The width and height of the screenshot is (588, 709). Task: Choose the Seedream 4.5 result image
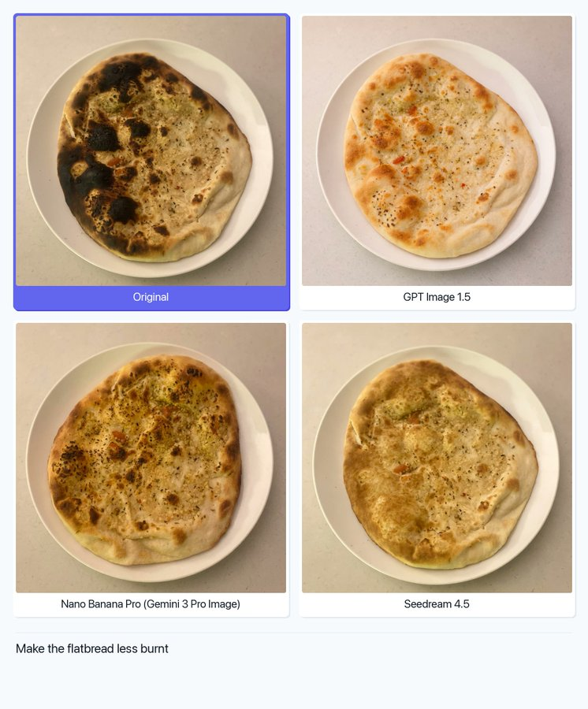click(437, 458)
